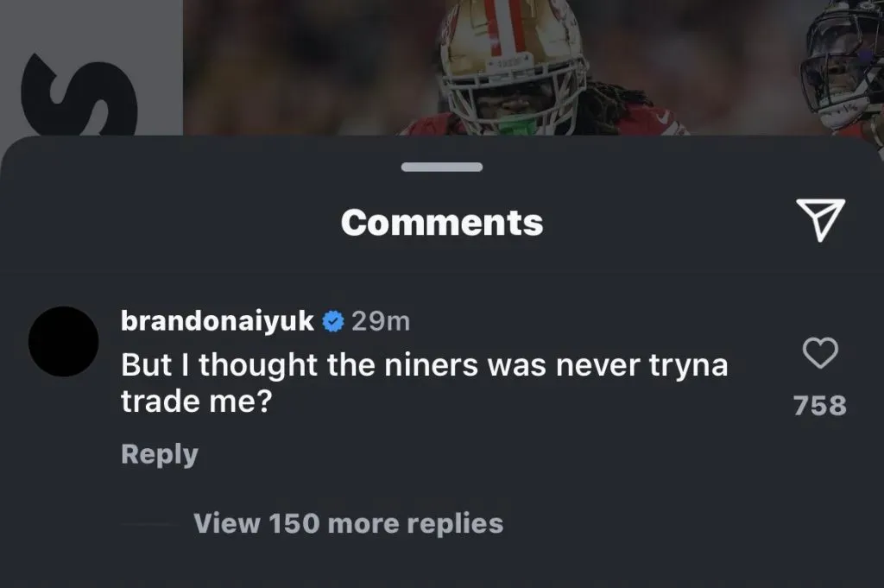Viewport: 884px width, 588px height.
Task: Tap the 758 likes count
Action: (x=819, y=405)
